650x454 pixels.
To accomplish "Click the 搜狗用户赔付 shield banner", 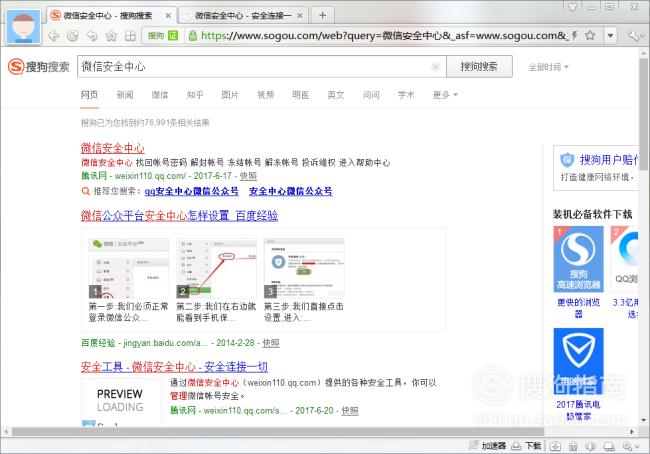I will [x=596, y=168].
